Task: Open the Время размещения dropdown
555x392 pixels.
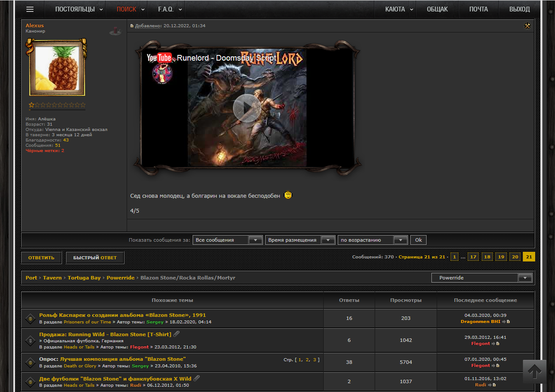Action: (x=300, y=240)
